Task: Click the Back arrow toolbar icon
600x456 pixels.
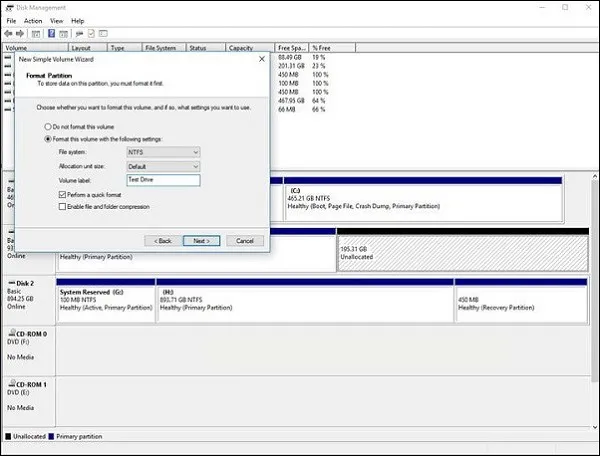Action: [x=8, y=34]
